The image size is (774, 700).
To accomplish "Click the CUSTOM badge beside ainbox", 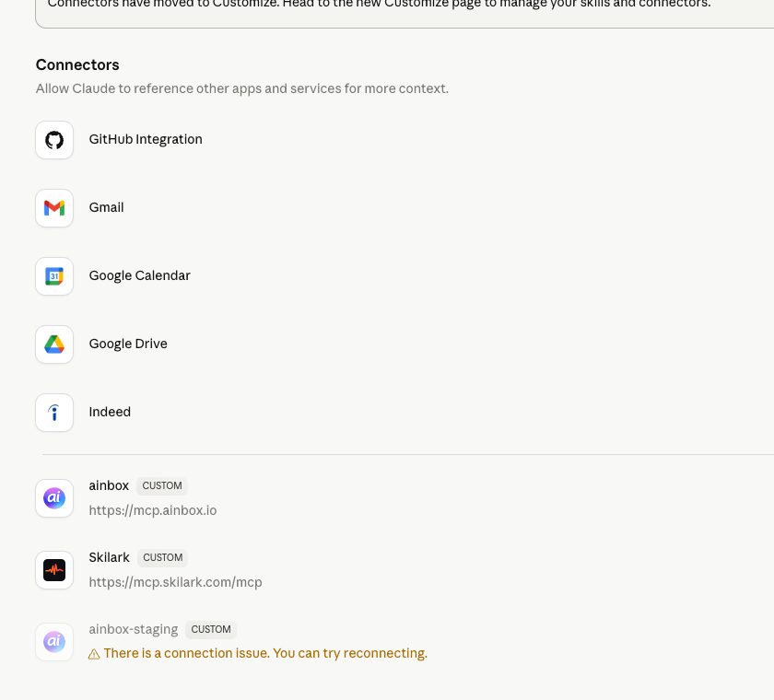I will pos(161,485).
